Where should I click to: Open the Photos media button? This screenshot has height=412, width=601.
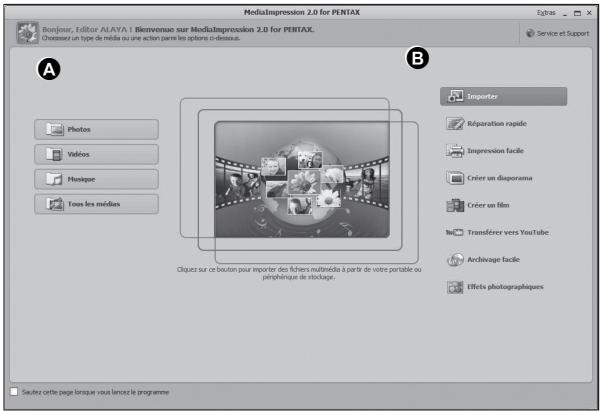coord(96,130)
